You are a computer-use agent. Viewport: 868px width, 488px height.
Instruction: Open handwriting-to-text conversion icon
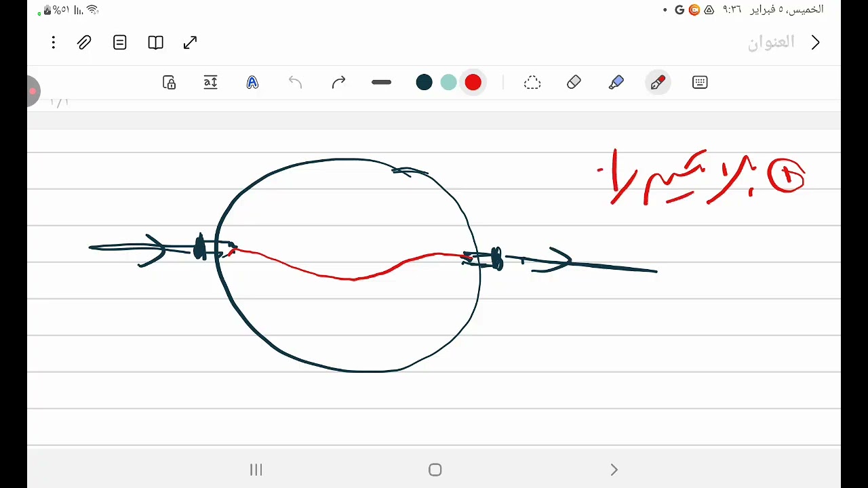point(252,83)
